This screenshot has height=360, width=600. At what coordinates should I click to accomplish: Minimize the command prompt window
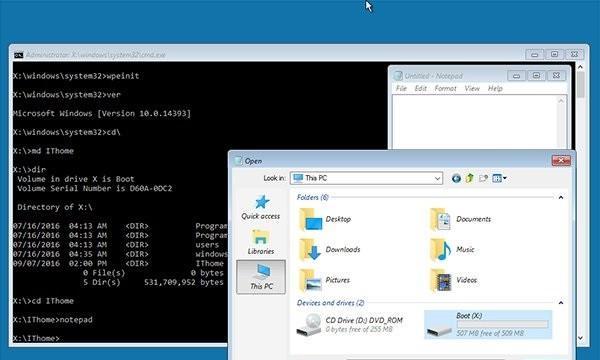(535, 54)
